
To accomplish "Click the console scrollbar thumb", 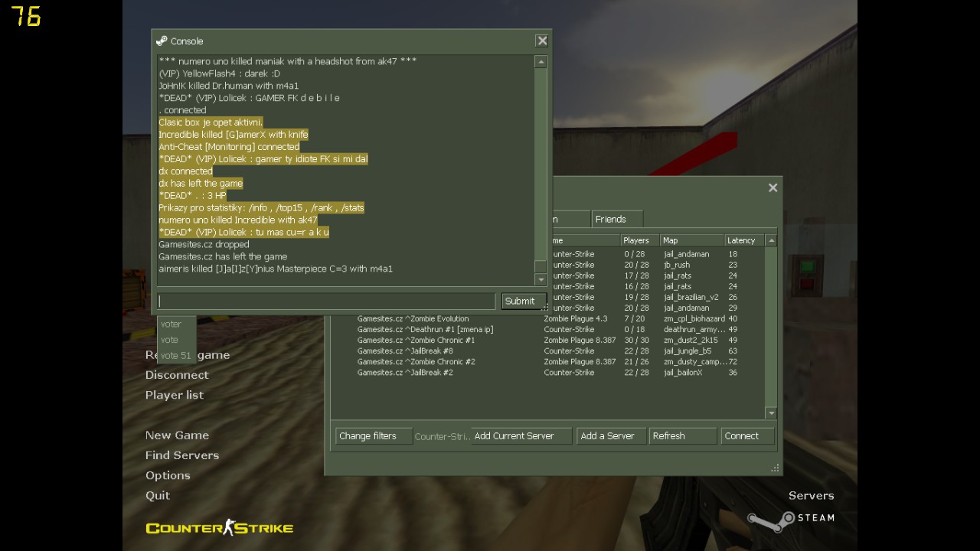I will (541, 267).
